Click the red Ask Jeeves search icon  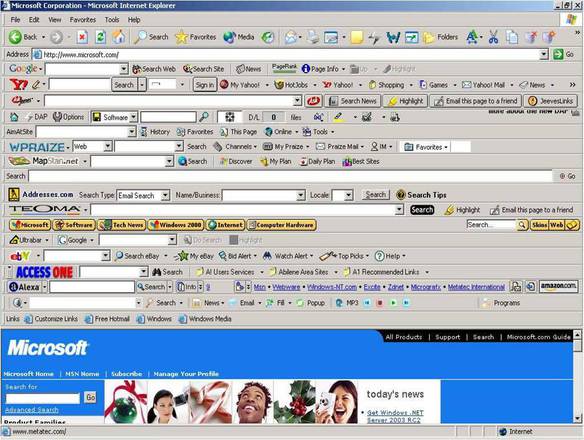tap(313, 101)
